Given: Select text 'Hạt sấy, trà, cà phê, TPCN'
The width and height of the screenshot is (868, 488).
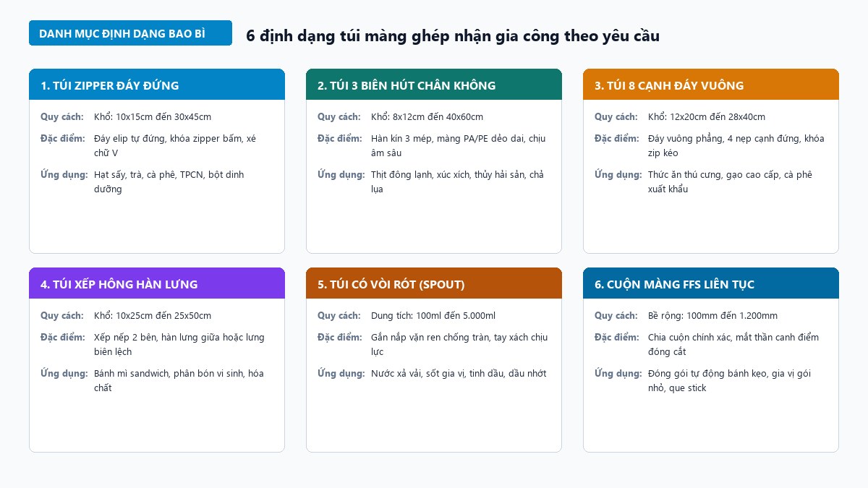Looking at the screenshot, I should pyautogui.click(x=150, y=174).
